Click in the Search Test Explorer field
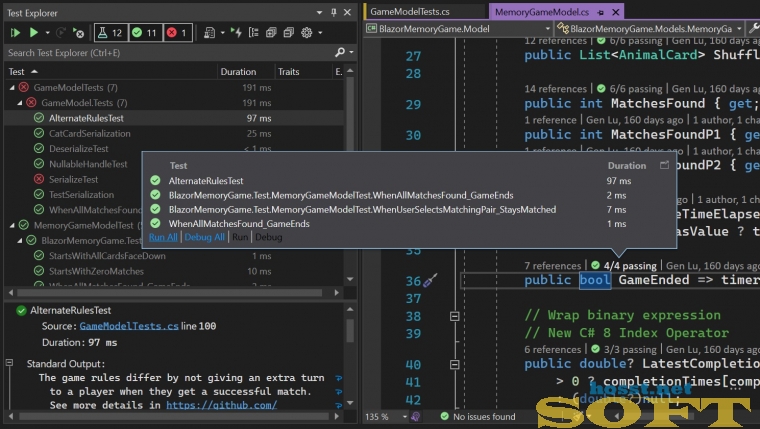Viewport: 760px width, 429px height. (x=170, y=52)
